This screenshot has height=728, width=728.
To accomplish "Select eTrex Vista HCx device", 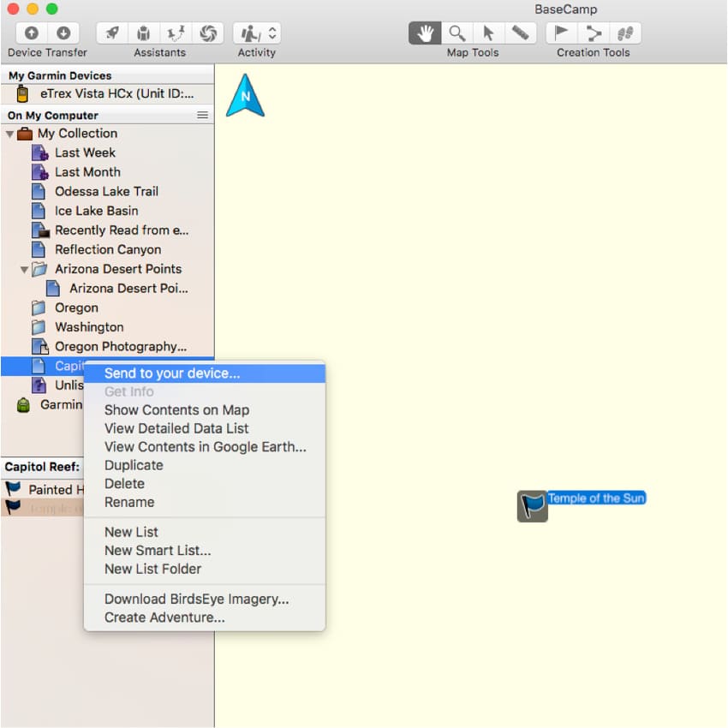I will click(116, 94).
